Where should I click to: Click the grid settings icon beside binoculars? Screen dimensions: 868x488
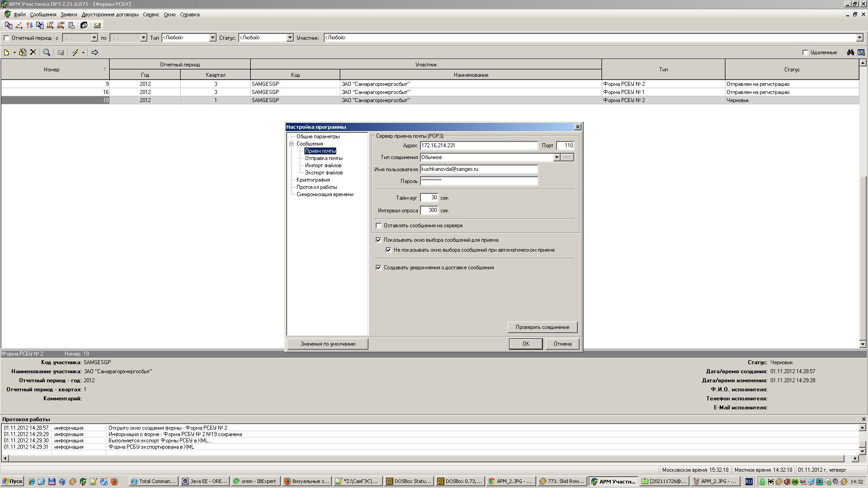coord(861,52)
